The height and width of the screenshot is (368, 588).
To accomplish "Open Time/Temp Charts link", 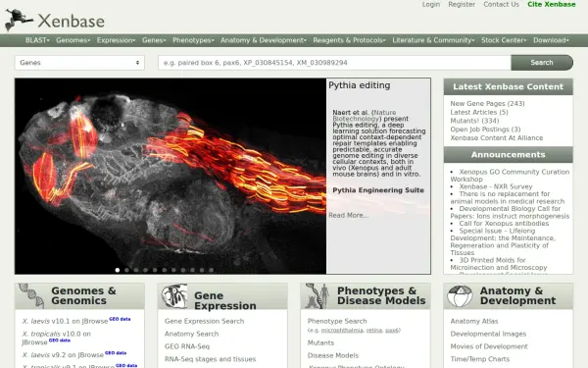I will click(x=479, y=359).
